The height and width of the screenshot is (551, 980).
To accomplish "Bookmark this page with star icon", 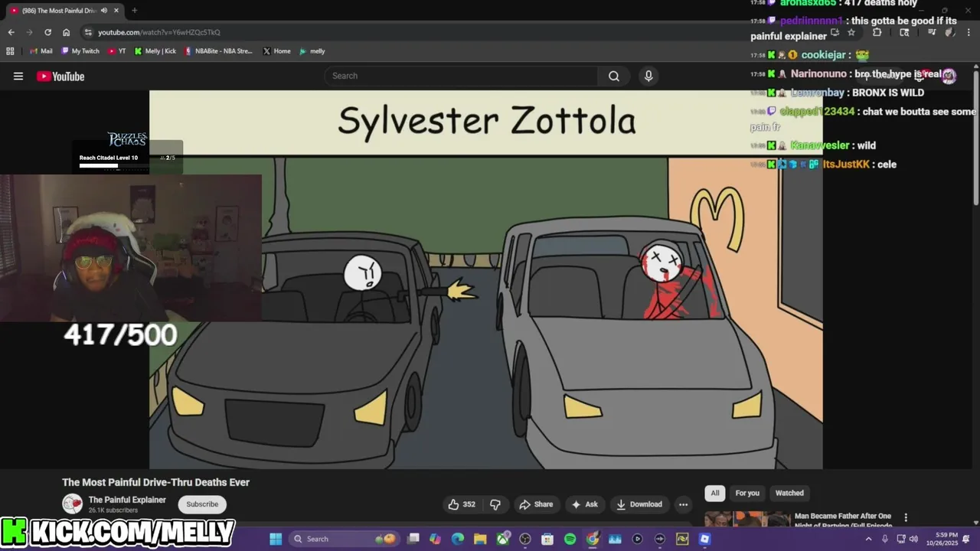I will point(851,32).
